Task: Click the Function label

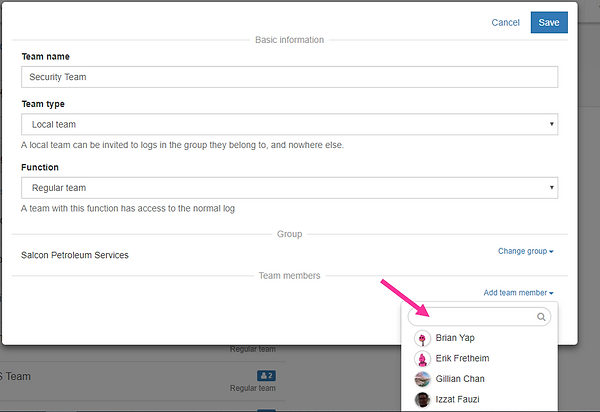Action: [x=40, y=168]
